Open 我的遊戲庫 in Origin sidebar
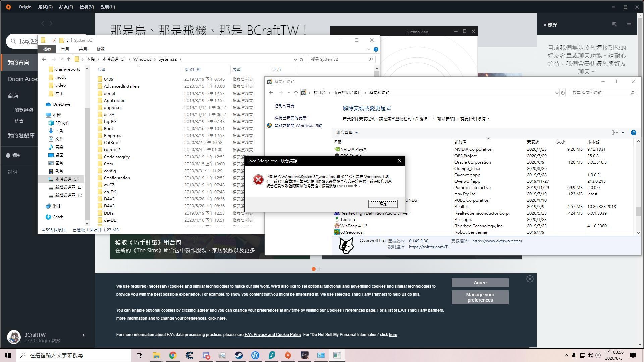644x362 pixels. point(21,135)
